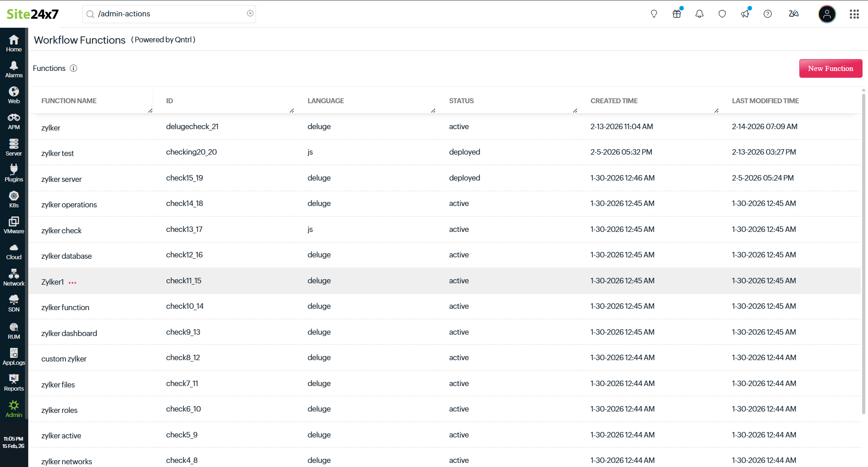This screenshot has width=868, height=467.
Task: Open the Reports section in sidebar
Action: click(14, 382)
